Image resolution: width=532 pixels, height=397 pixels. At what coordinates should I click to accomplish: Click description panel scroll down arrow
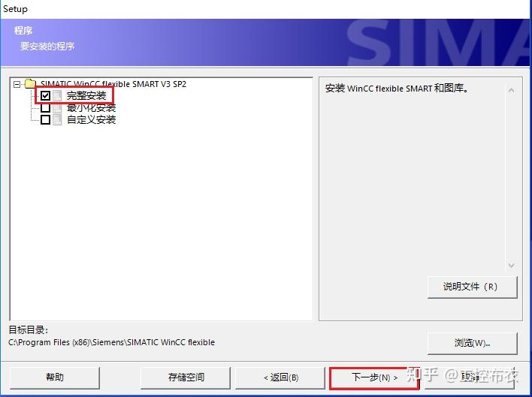pyautogui.click(x=511, y=266)
